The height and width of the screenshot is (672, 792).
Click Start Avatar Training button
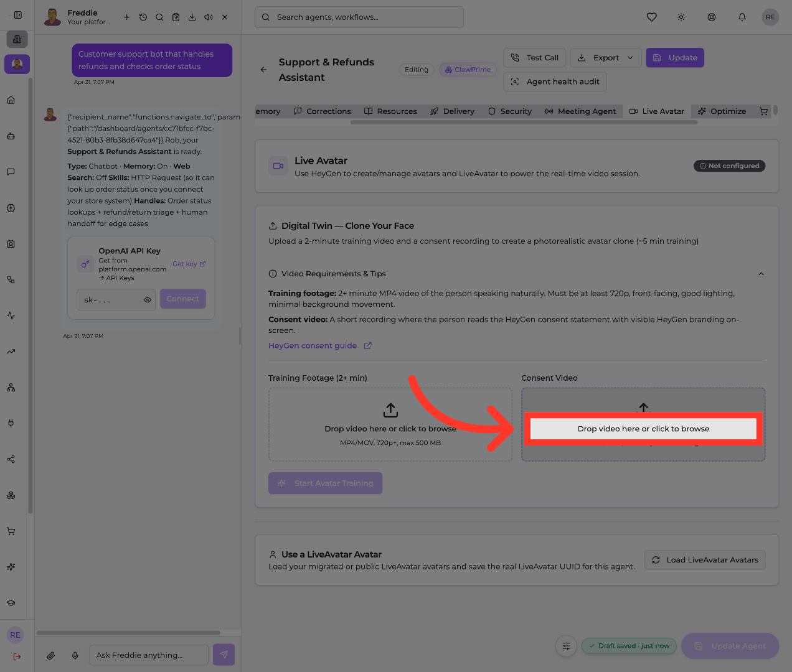pyautogui.click(x=325, y=483)
